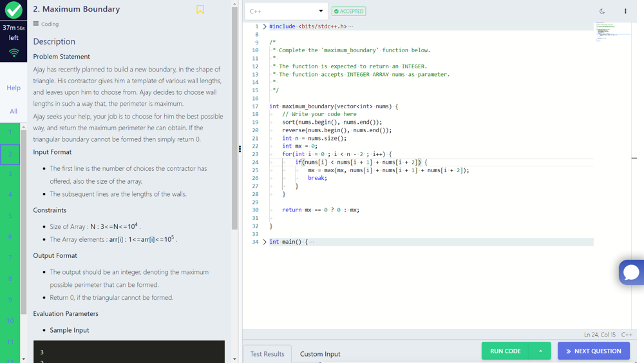Expand the folded #include block on line 1

point(265,26)
